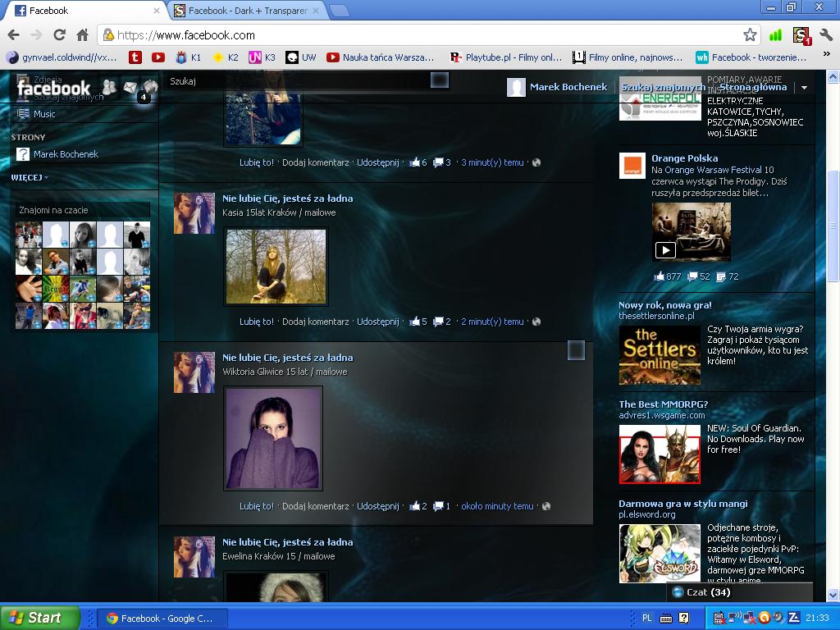The image size is (840, 630).
Task: Reload the page with the refresh icon
Action: (x=59, y=35)
